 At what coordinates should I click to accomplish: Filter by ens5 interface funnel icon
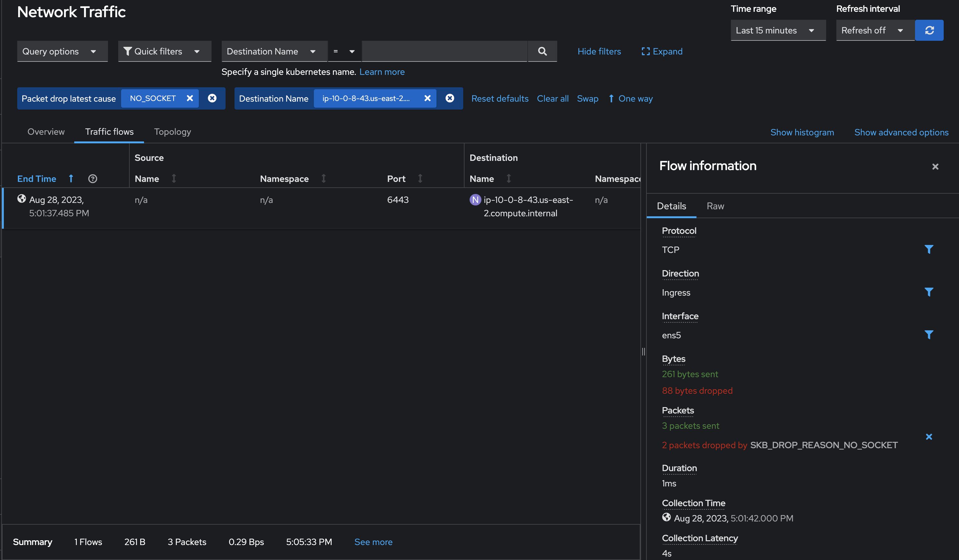(928, 335)
